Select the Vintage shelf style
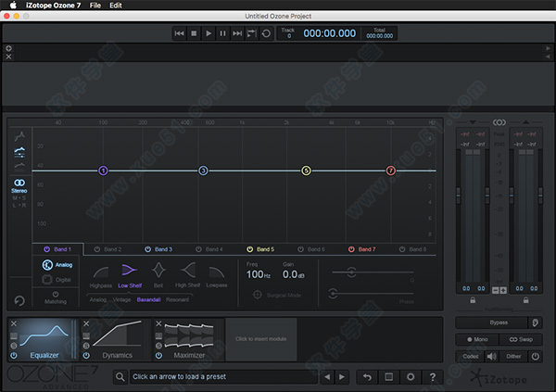The width and height of the screenshot is (556, 392). pos(121,299)
